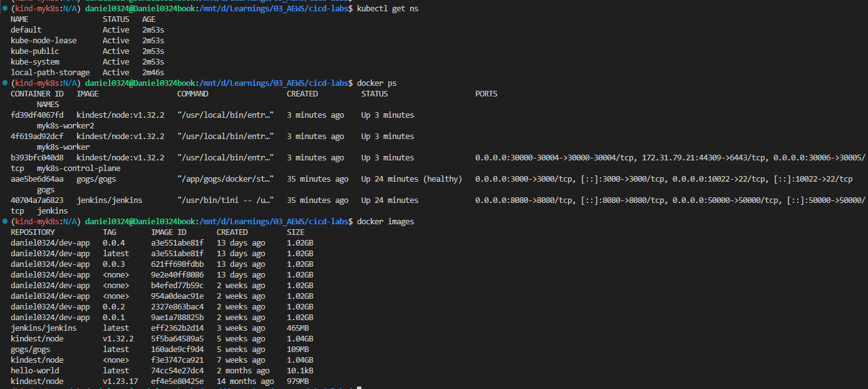Click the 'docker images' command text
The image size is (868, 389).
[x=385, y=222]
